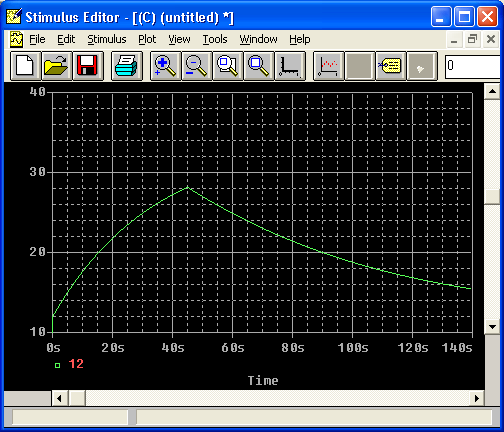Image resolution: width=504 pixels, height=432 pixels.
Task: Click the vertical scrollbar thumb
Action: (492, 197)
